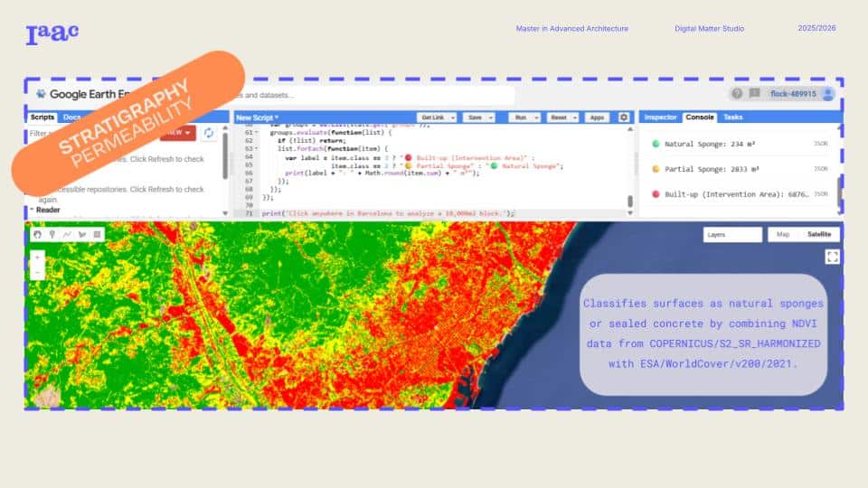Image resolution: width=868 pixels, height=488 pixels.
Task: Open the feedback speech bubble icon
Action: click(754, 93)
